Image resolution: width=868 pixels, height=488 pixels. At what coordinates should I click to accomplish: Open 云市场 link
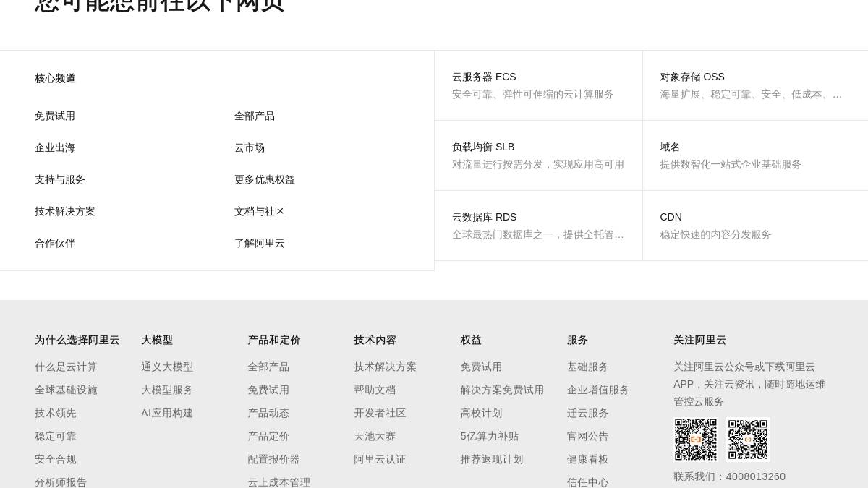click(250, 147)
